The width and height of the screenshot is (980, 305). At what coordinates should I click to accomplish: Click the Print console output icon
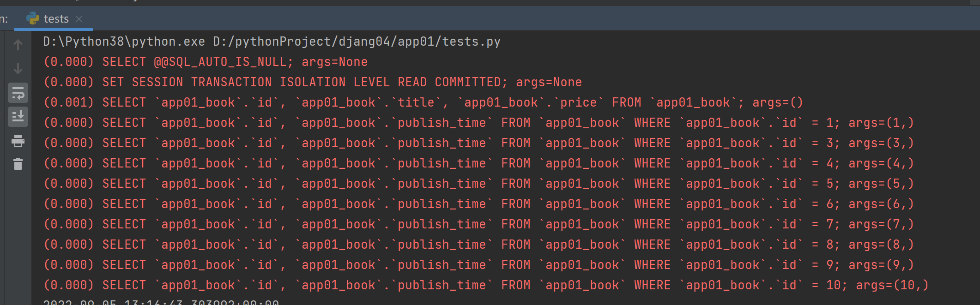point(18,141)
